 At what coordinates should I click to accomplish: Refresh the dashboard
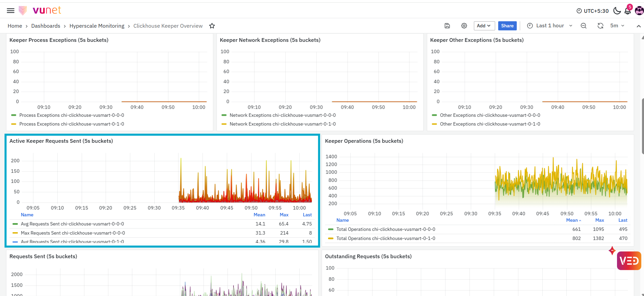click(x=600, y=26)
